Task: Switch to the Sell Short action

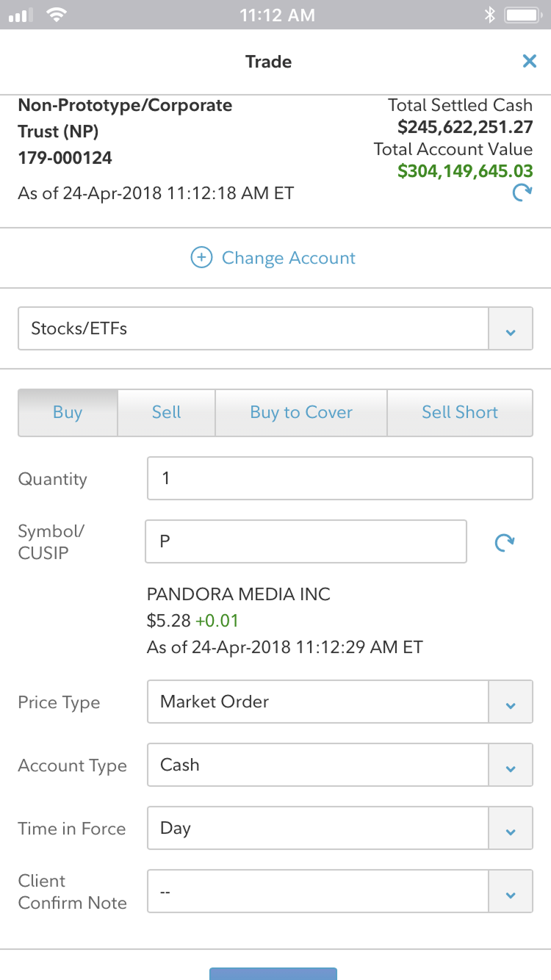Action: pos(460,412)
